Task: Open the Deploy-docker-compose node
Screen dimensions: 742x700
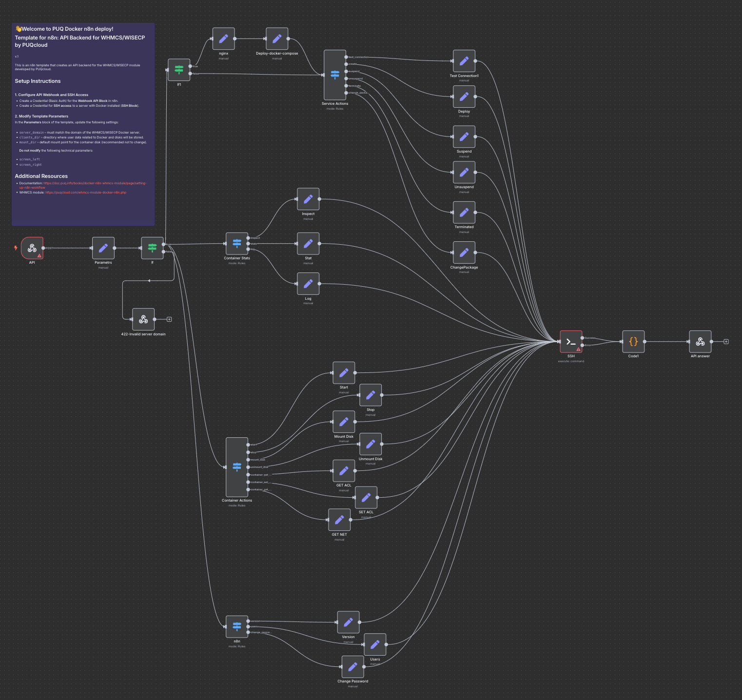Action: coord(277,39)
